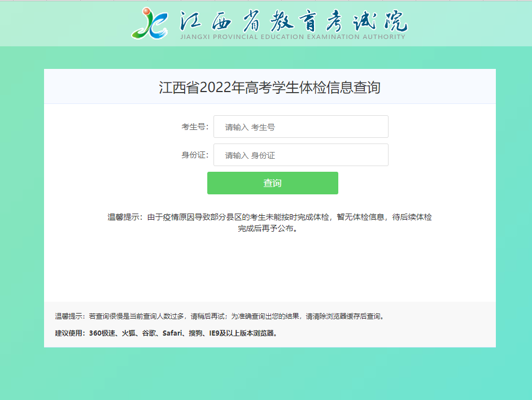
Task: Click the 身份证 field label
Action: coord(194,155)
